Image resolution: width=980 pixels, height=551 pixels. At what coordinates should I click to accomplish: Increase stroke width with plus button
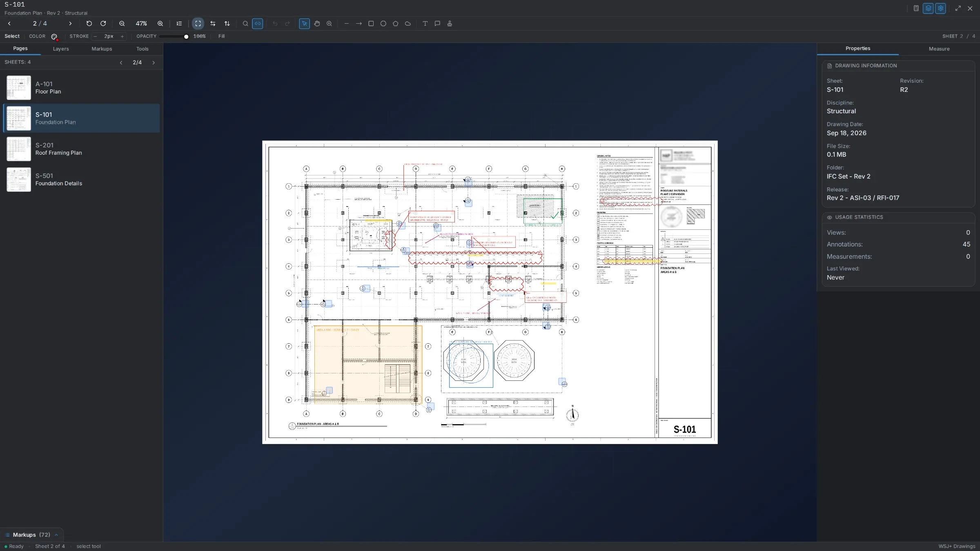122,36
